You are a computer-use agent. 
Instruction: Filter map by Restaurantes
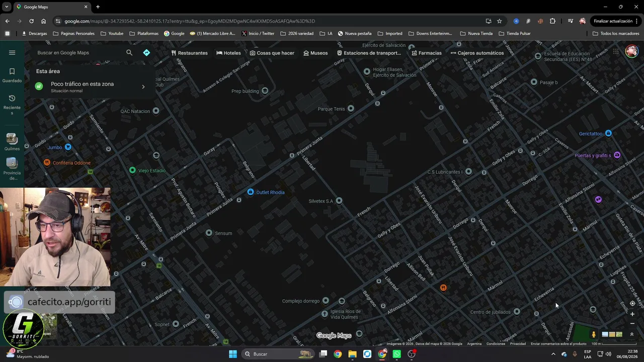189,53
